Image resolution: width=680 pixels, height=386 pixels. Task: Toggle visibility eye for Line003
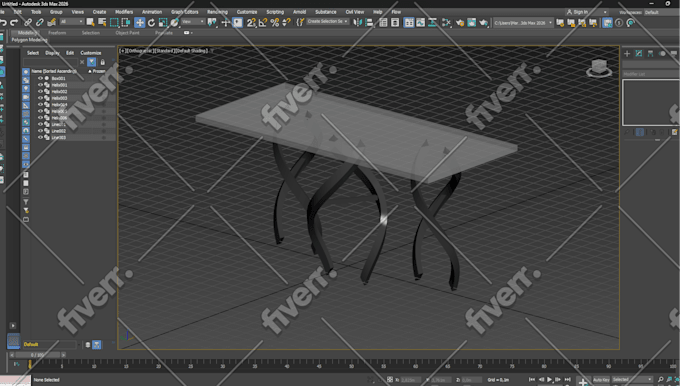[x=40, y=137]
